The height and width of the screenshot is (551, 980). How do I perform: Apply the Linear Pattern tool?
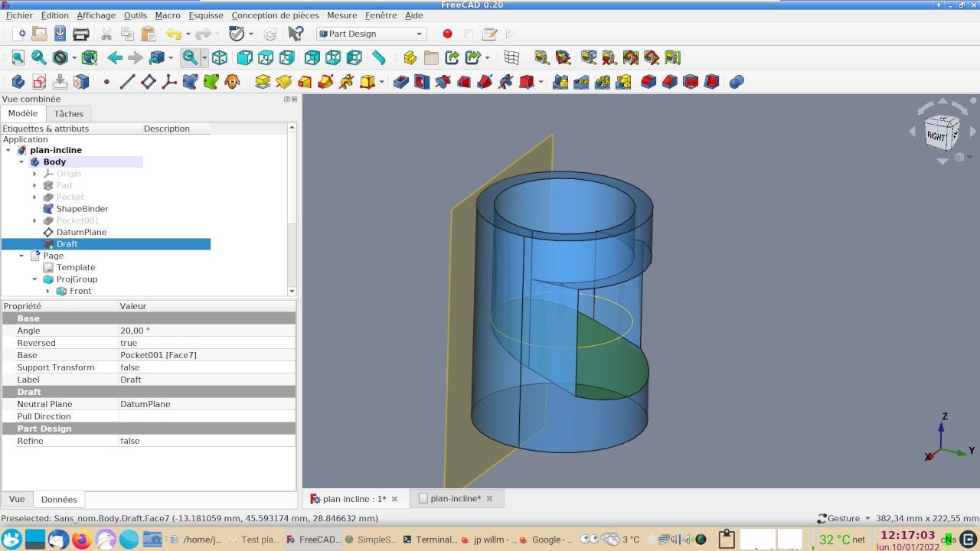pyautogui.click(x=581, y=81)
